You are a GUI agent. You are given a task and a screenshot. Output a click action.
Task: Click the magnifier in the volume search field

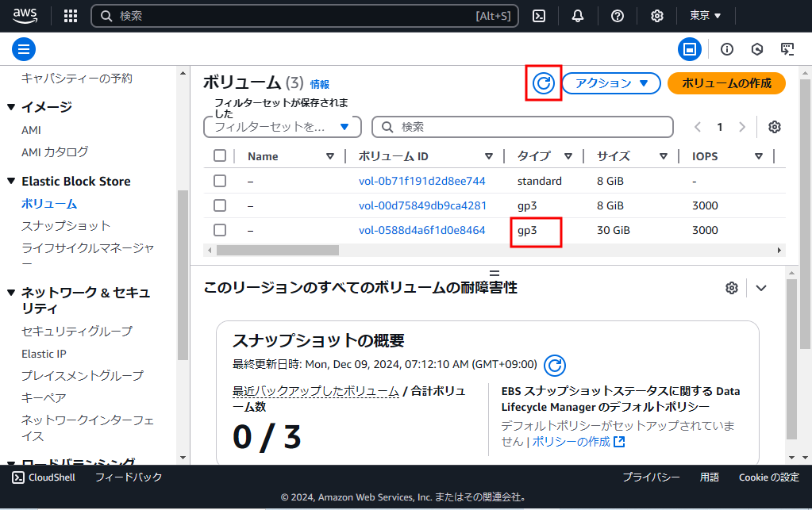[387, 127]
